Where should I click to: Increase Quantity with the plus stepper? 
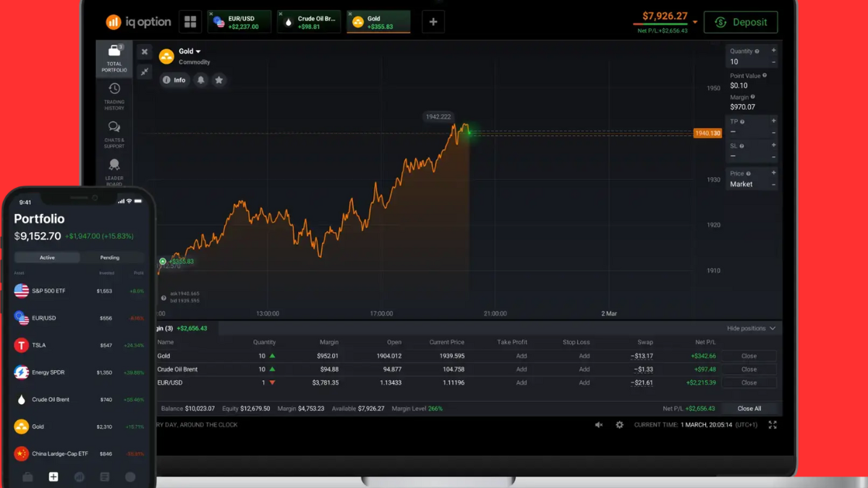[x=773, y=51]
